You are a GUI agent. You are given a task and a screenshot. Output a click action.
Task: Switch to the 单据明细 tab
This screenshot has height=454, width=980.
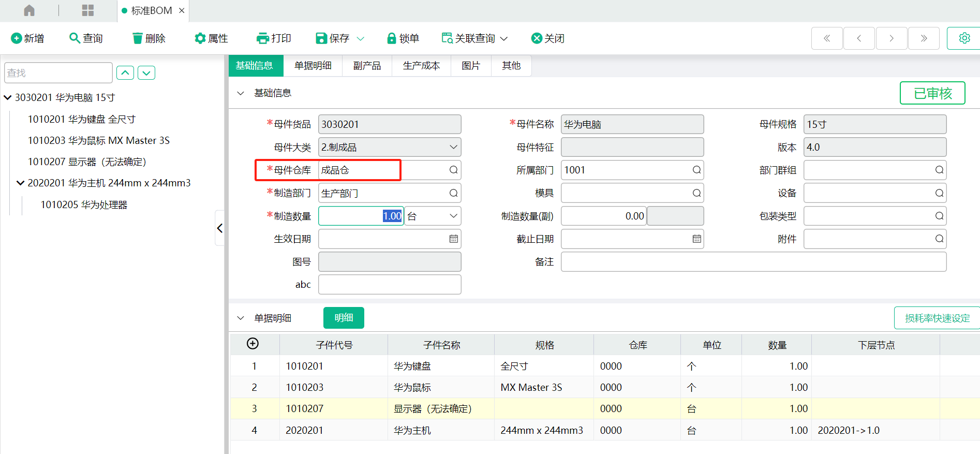pyautogui.click(x=313, y=66)
